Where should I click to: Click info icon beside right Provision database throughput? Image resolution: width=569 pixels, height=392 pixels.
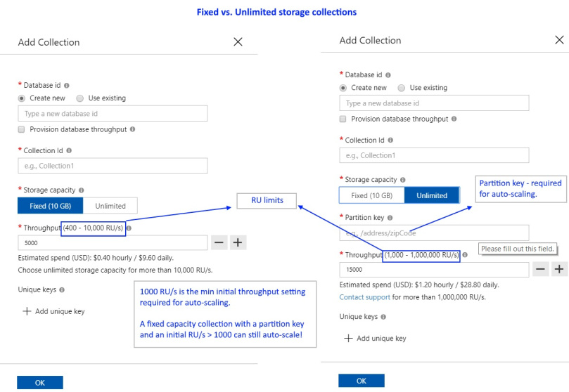[454, 119]
